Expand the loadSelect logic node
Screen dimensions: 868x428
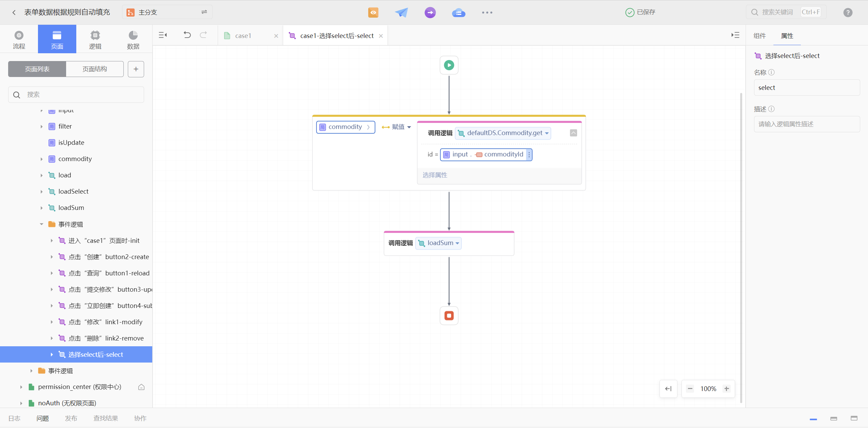41,192
